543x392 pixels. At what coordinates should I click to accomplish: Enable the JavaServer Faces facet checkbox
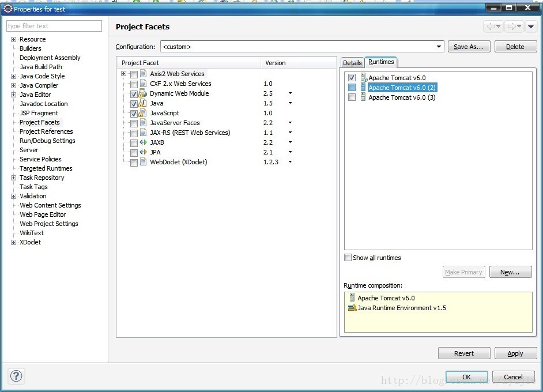134,123
